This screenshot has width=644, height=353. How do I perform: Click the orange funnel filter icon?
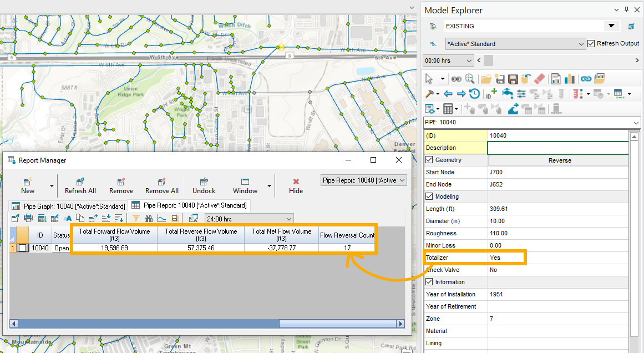pyautogui.click(x=136, y=219)
